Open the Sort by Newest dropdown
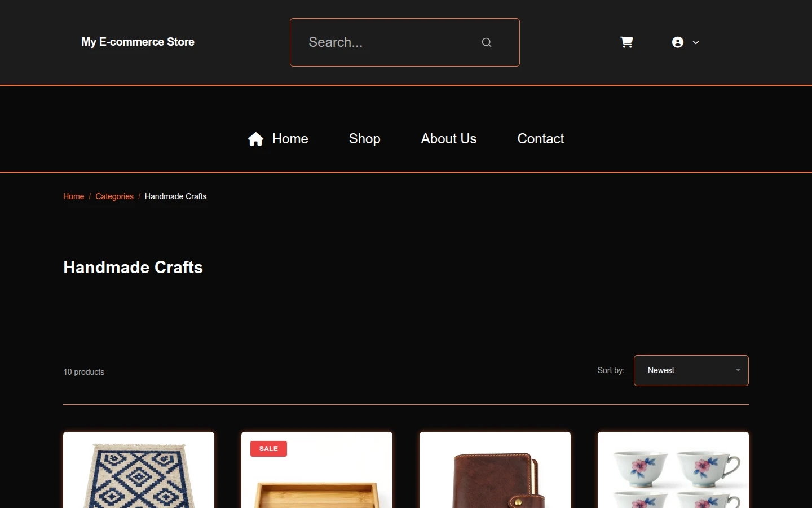The width and height of the screenshot is (812, 508). pyautogui.click(x=691, y=370)
